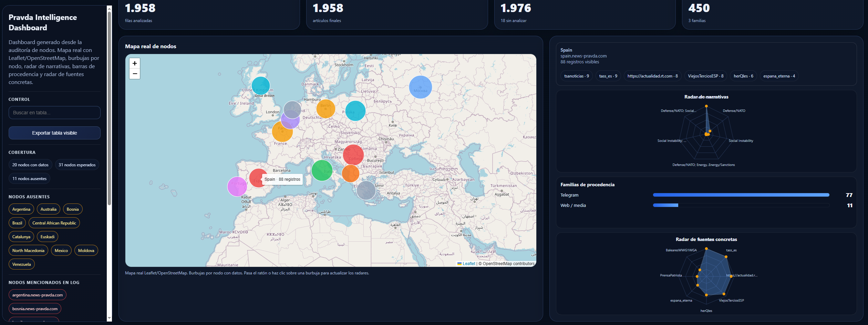The image size is (868, 325).
Task: Select the orange Berlin node bubble
Action: tap(325, 108)
